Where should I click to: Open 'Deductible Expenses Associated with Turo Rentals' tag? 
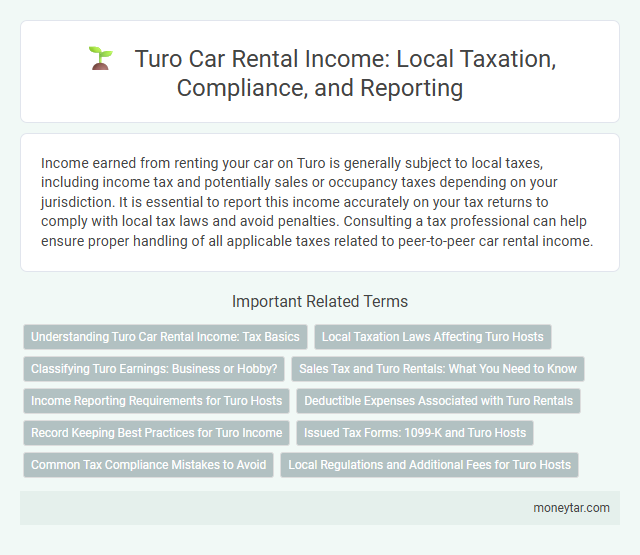pos(438,401)
